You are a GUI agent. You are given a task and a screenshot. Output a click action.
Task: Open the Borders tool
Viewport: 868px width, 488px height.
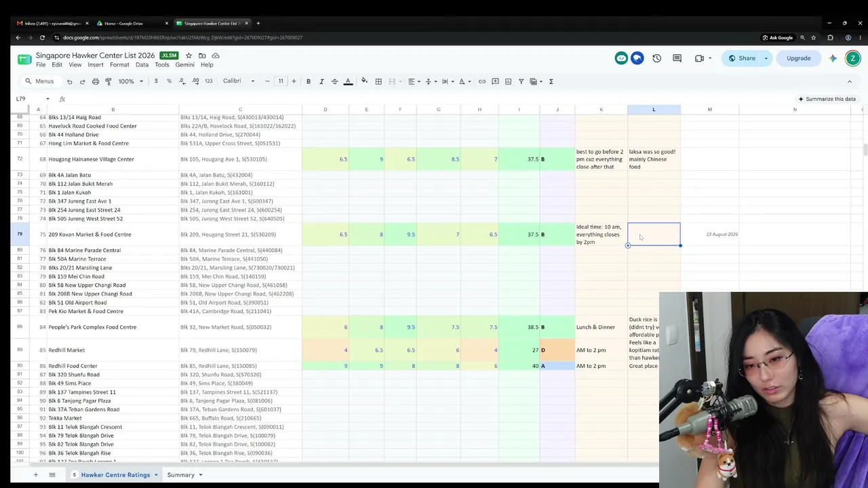tap(378, 81)
